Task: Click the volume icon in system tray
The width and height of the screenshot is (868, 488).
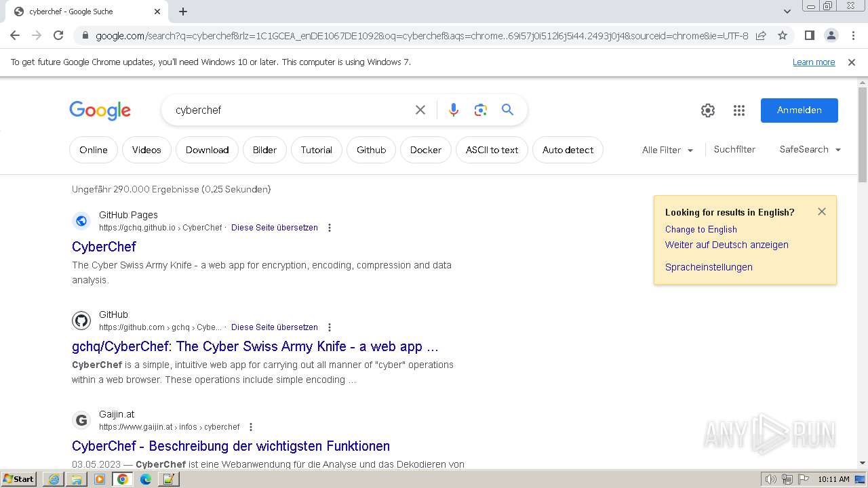Action: click(x=771, y=479)
